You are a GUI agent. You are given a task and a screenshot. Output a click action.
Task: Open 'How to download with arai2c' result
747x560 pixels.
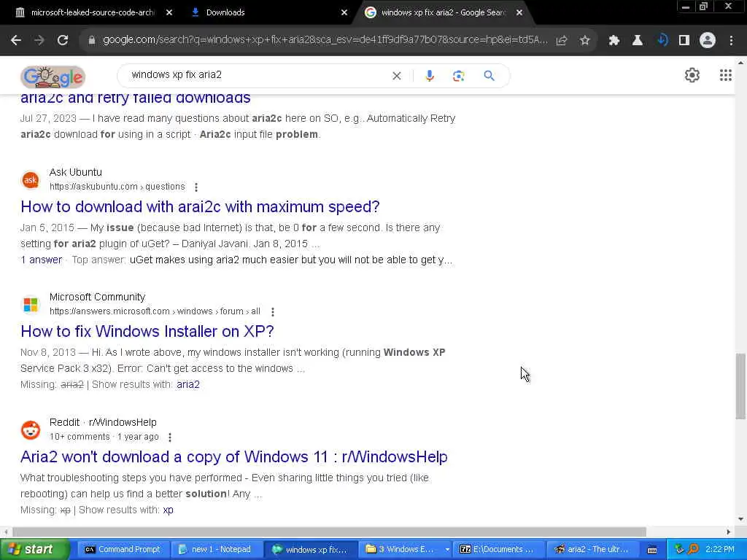(x=200, y=207)
